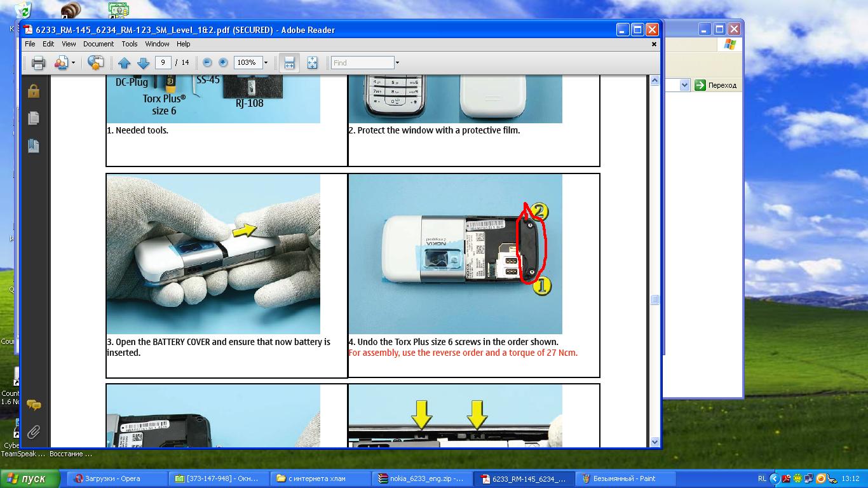Open the Pages panel in sidebar
The image size is (868, 488).
click(x=34, y=118)
